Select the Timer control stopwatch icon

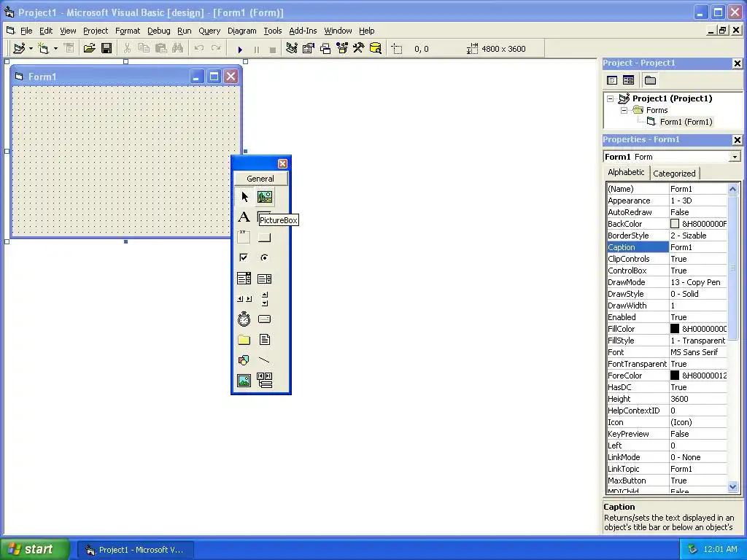pyautogui.click(x=244, y=319)
